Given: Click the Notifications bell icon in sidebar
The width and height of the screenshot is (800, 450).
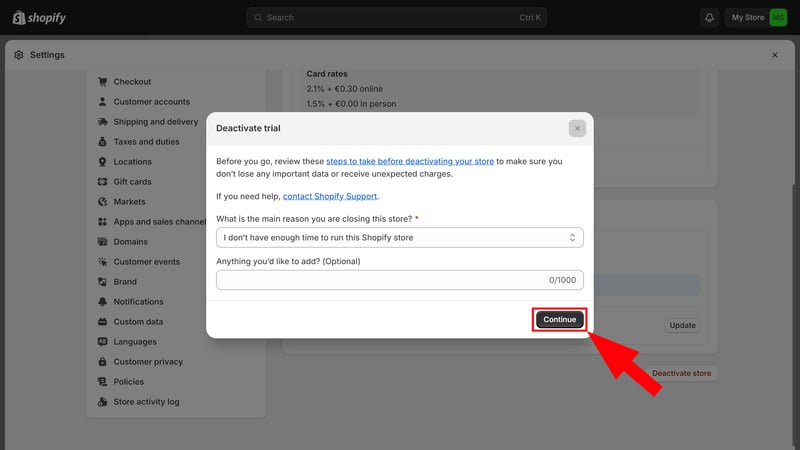Looking at the screenshot, I should [103, 302].
